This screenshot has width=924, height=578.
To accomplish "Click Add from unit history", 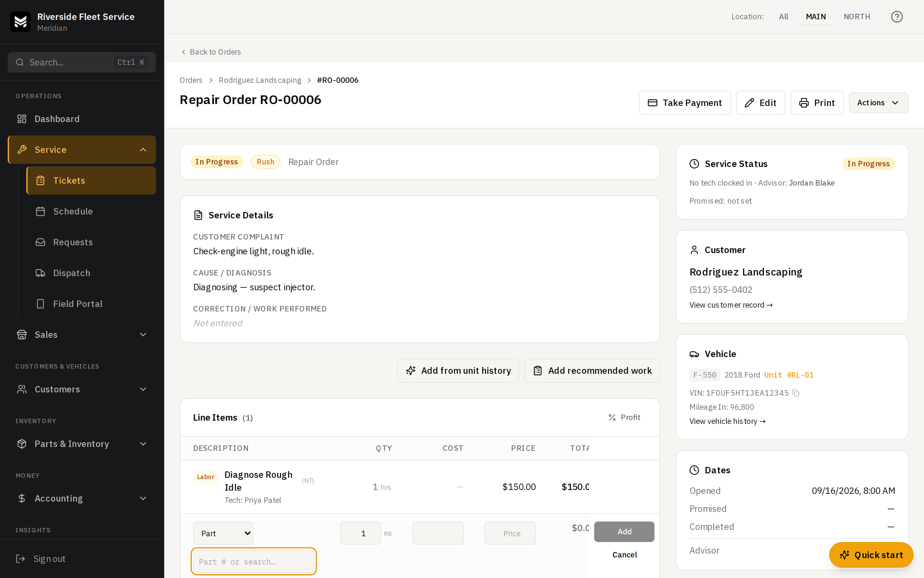I will point(458,371).
